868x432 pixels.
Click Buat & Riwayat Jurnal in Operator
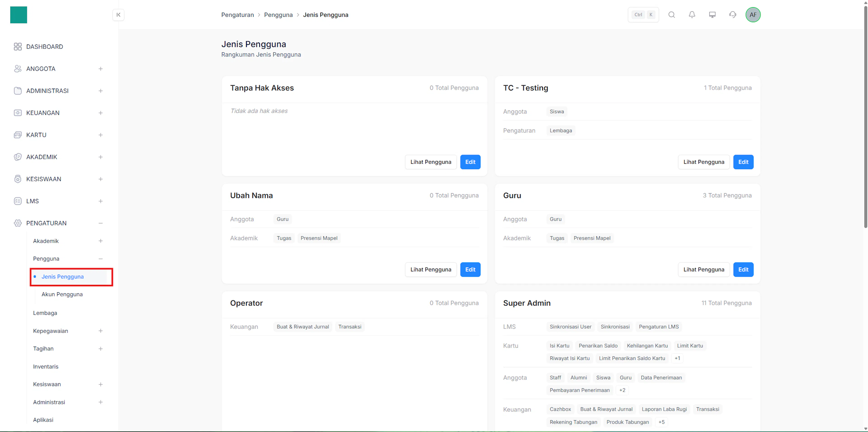[303, 327]
